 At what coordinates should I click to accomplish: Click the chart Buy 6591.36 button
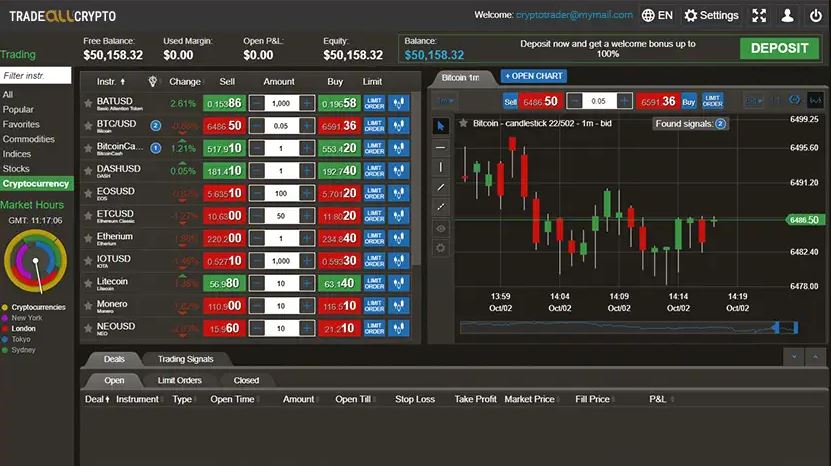(x=667, y=101)
